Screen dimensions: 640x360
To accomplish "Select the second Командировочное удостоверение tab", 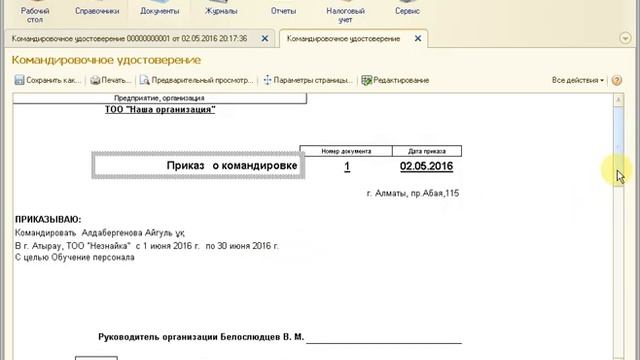I will click(343, 38).
